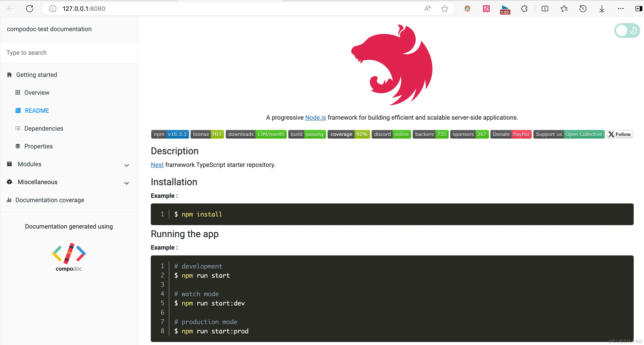This screenshot has height=345, width=644.
Task: Click the Getting started home icon
Action: coord(9,75)
